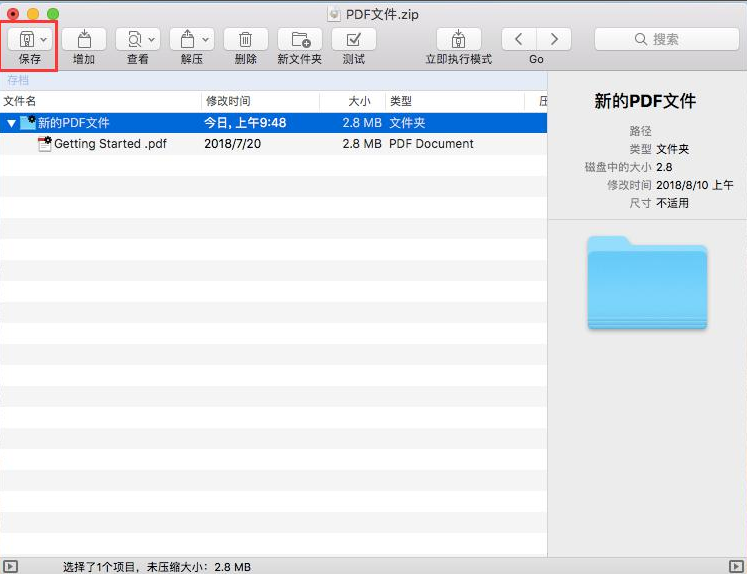Open dropdown arrow beside 查看 button
Image resolution: width=747 pixels, height=574 pixels.
(152, 39)
